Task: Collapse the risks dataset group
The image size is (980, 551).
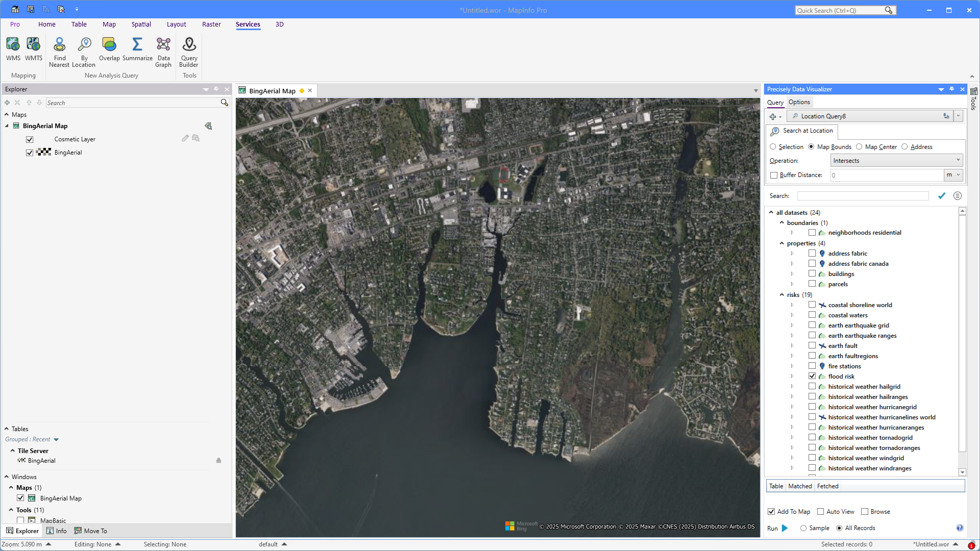Action: (x=781, y=295)
